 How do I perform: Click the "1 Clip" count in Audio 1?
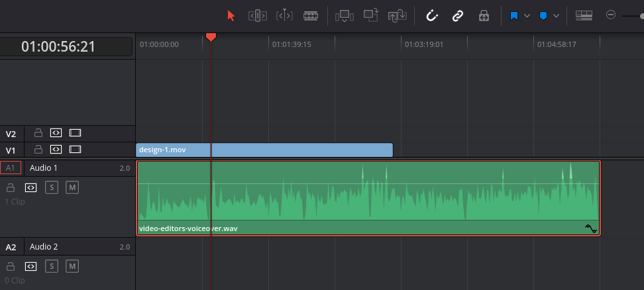[15, 201]
